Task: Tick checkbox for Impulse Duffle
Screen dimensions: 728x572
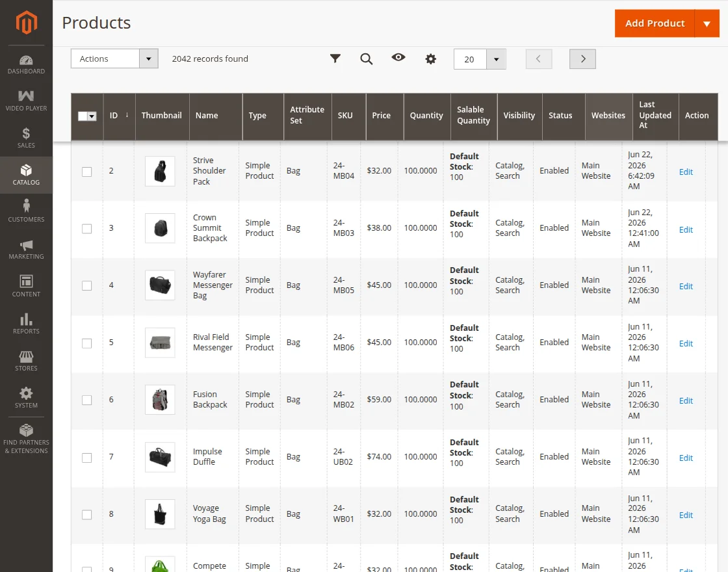Action: 87,458
